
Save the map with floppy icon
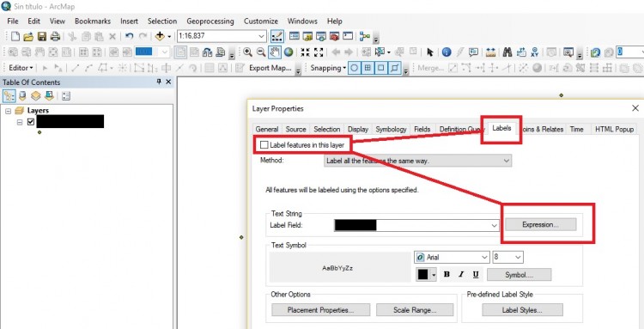tap(42, 37)
